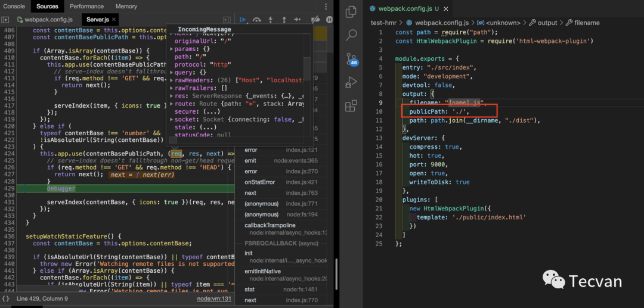Select stat frame at node:fs:1451

(x=281, y=290)
